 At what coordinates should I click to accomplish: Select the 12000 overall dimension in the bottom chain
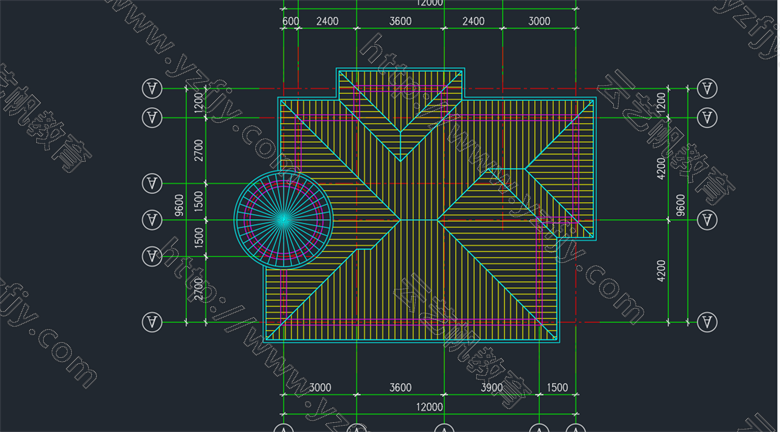click(429, 407)
